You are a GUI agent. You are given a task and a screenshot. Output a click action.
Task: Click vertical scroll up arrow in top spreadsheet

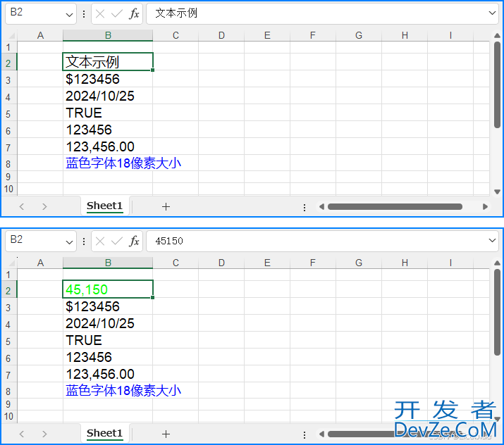click(497, 36)
